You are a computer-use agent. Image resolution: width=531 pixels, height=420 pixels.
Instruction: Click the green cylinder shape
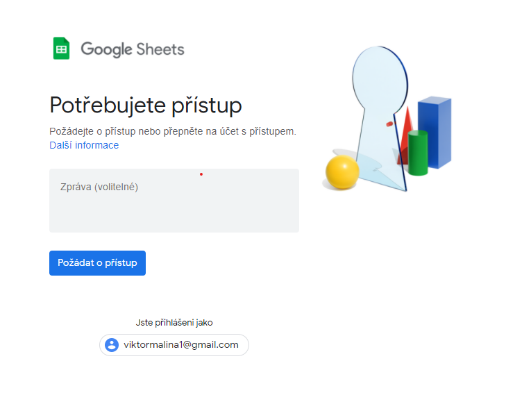[418, 153]
